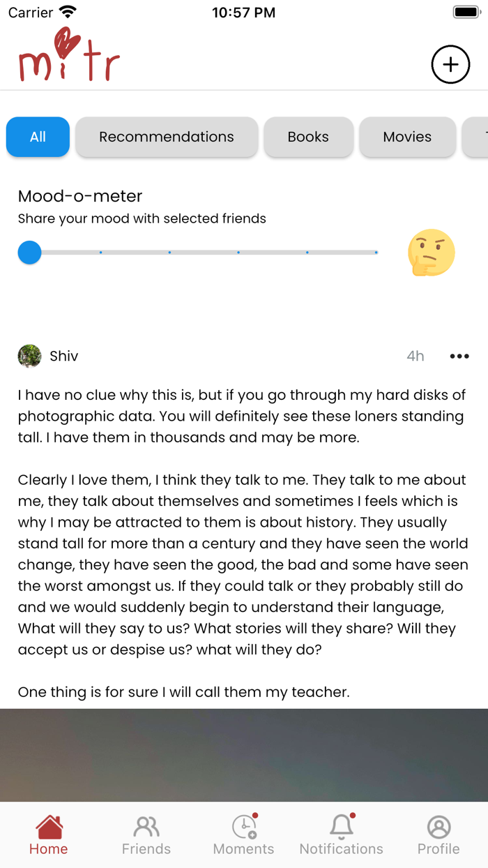Tap the last dot on the mood slider
This screenshot has width=488, height=868.
(x=376, y=253)
